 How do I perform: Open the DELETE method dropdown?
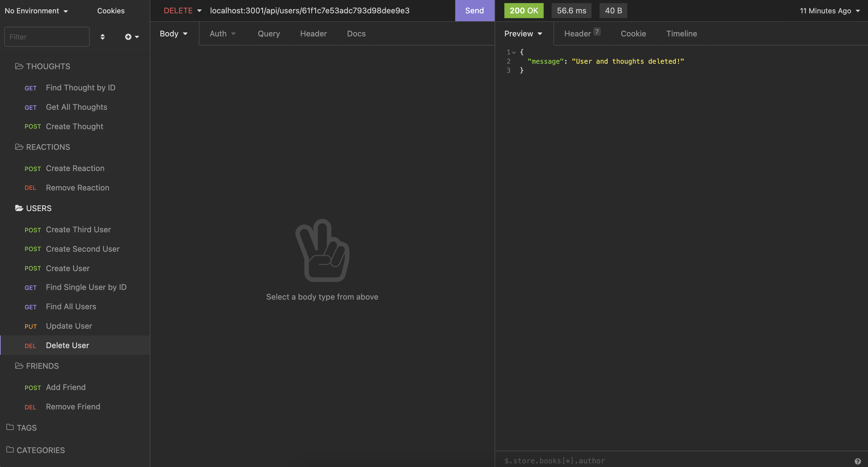coord(182,11)
